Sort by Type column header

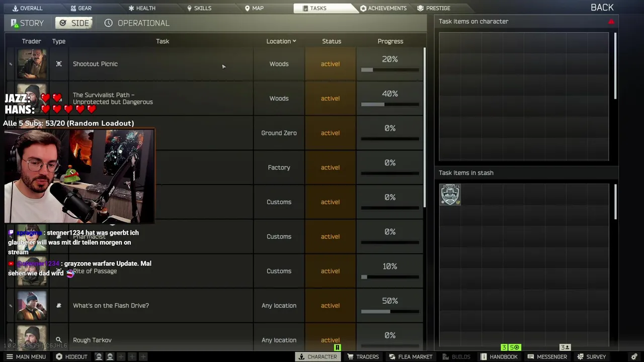[59, 41]
